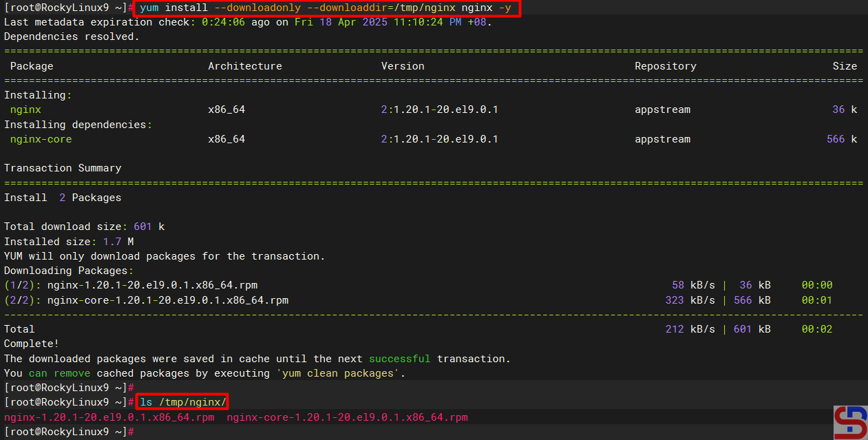Screen dimensions: 868x440
Task: Click the Complete! status message
Action: 32,344
